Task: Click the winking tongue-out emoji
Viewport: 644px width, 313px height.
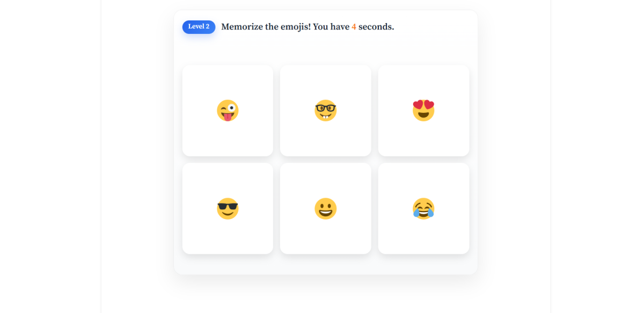Action: [x=228, y=111]
